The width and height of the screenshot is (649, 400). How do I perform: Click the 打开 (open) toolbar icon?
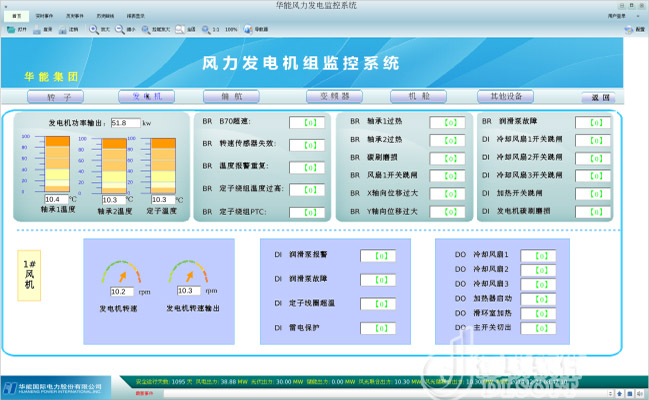tap(10, 30)
